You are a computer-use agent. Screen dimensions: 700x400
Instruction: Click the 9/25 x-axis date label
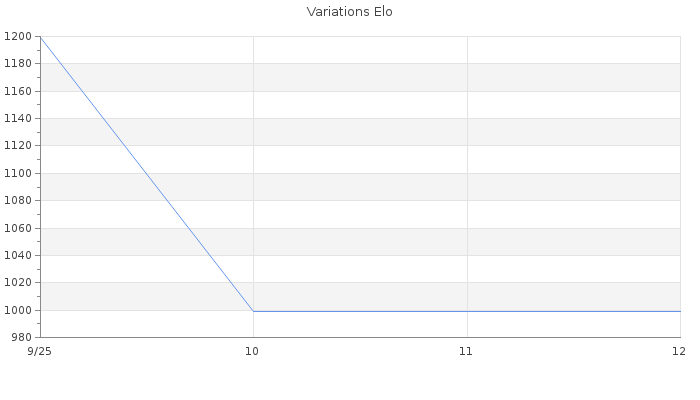pyautogui.click(x=40, y=351)
